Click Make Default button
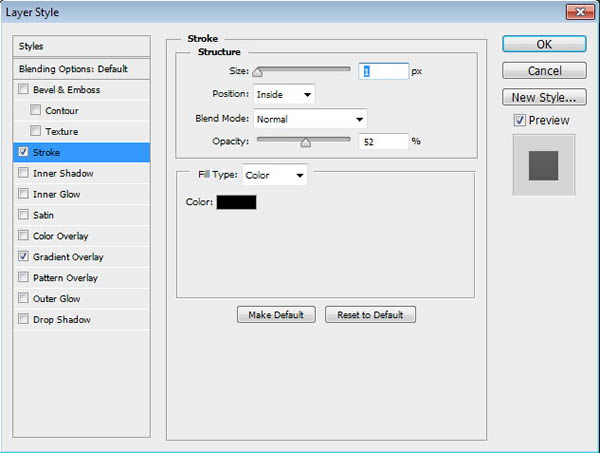Screen dimensions: 600x453 pyautogui.click(x=276, y=315)
